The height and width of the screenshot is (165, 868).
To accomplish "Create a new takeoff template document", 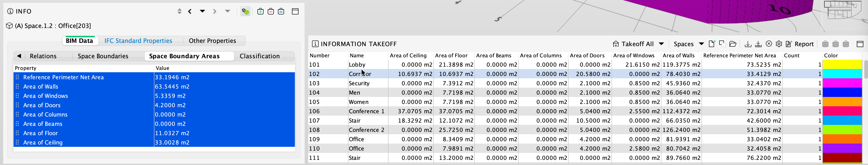I will pos(712,44).
